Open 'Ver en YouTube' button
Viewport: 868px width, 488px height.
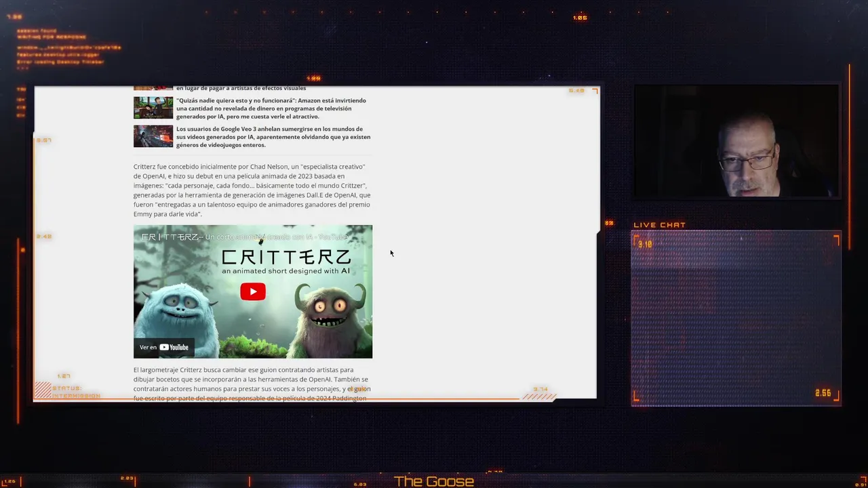click(x=164, y=347)
